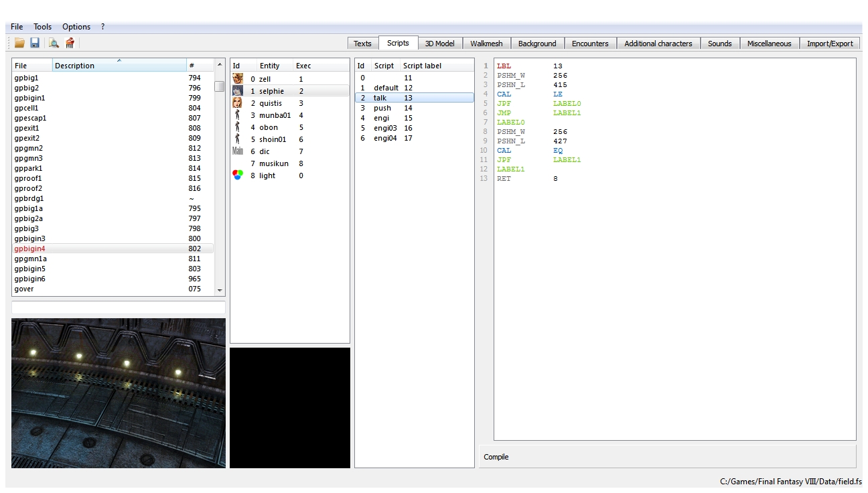Select the zell portrait icon

pos(237,78)
